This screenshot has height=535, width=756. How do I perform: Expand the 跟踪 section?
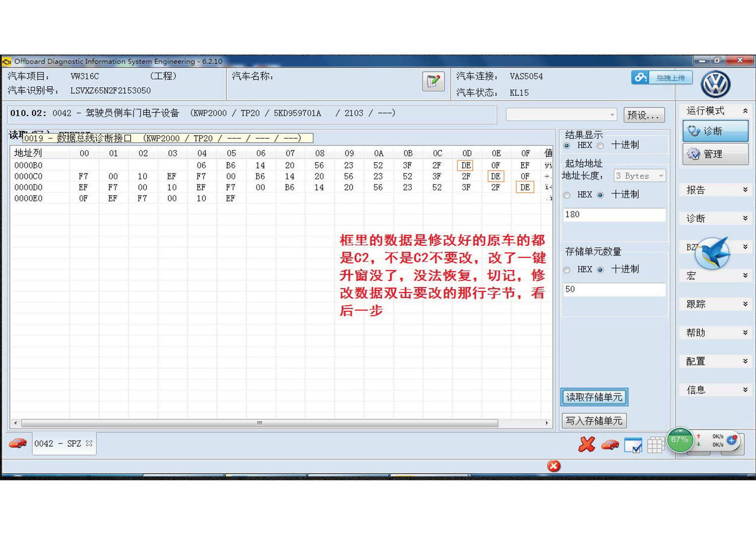click(745, 304)
